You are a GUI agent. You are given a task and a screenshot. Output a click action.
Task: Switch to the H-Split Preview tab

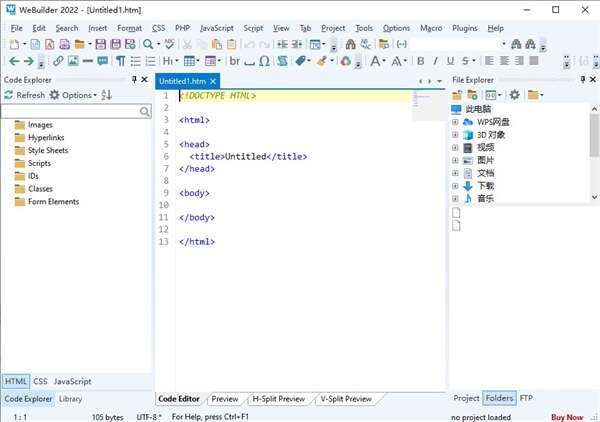pos(278,399)
